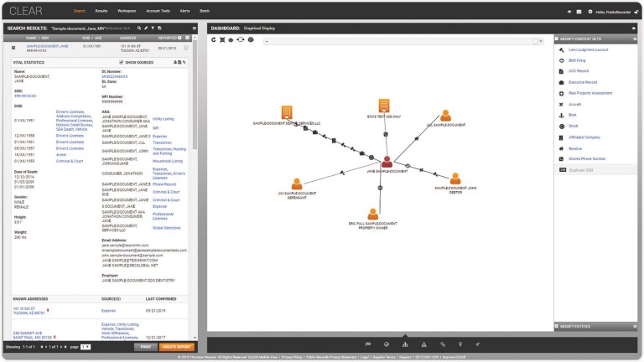Switch to the Account Tools menu

pyautogui.click(x=158, y=12)
